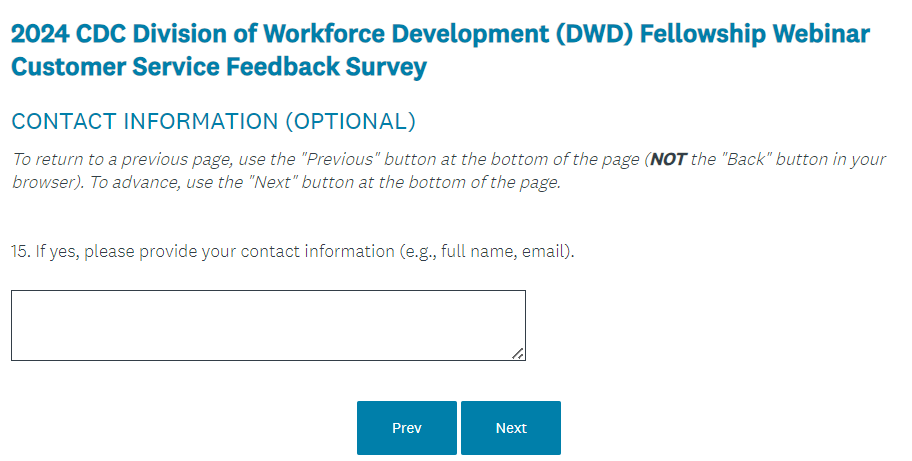Click the quoted "Previous" word in the instructions
912x461 pixels.
click(340, 160)
